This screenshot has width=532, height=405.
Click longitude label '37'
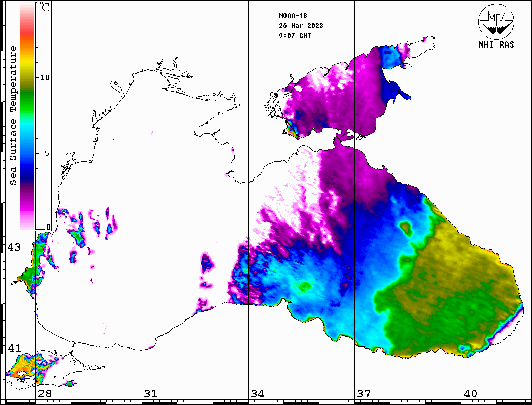(364, 394)
